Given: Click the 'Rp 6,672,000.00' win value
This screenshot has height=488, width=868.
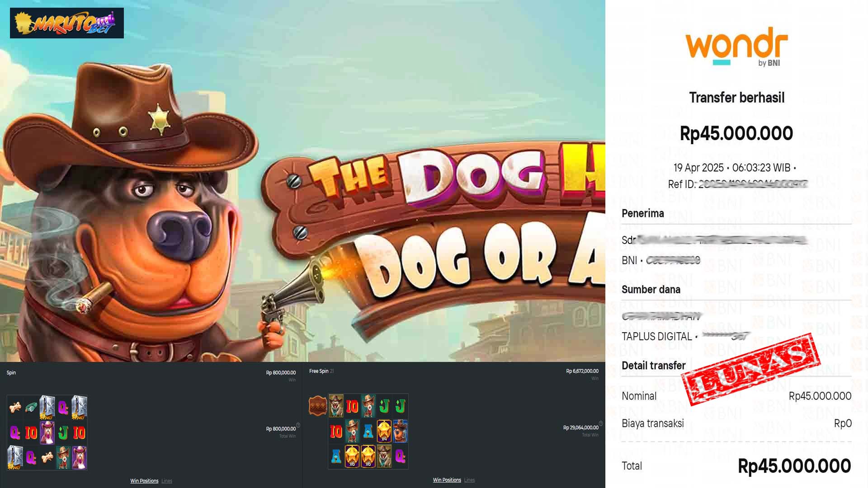Looking at the screenshot, I should [582, 371].
